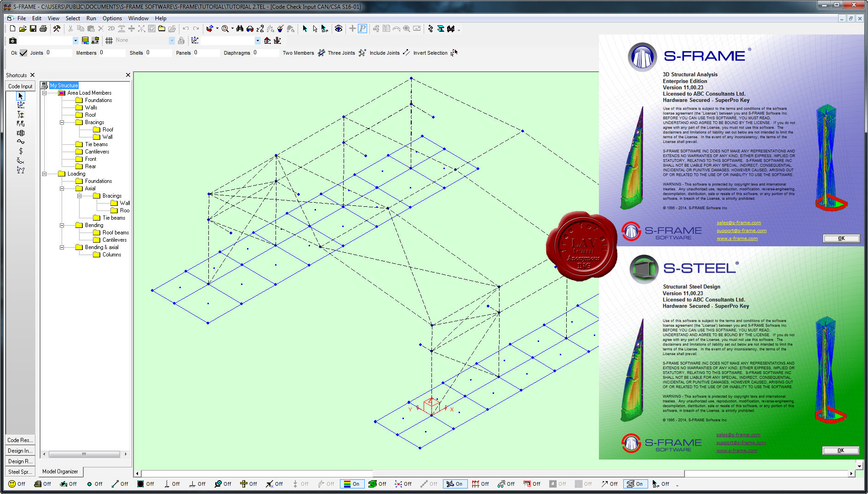
Task: Create a new file with the New icon
Action: point(13,28)
